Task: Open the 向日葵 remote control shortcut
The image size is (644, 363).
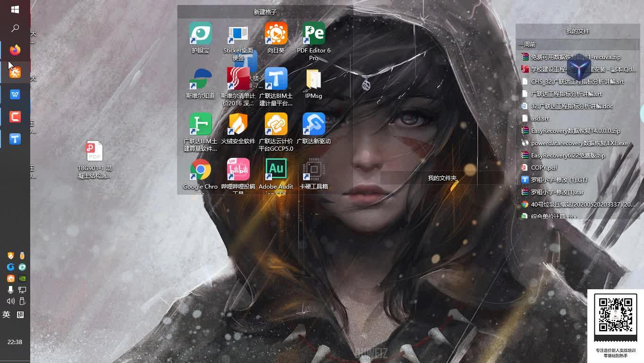Action: point(276,38)
